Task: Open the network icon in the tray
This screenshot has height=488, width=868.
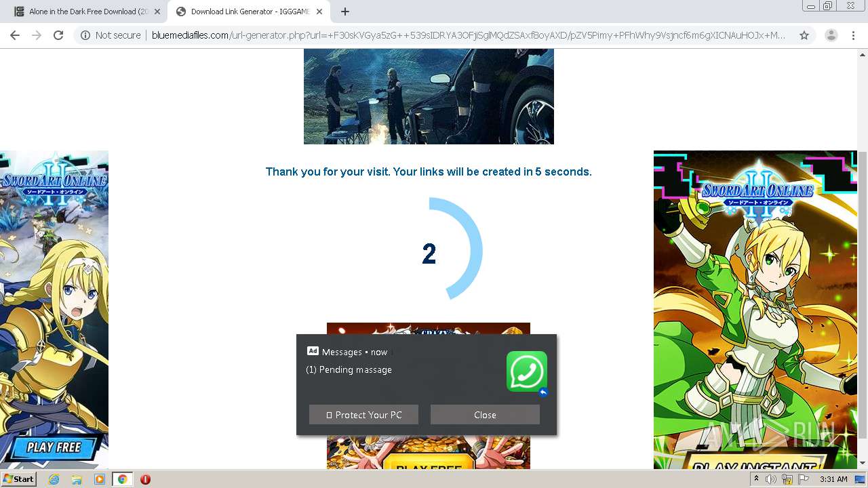Action: coord(787,479)
